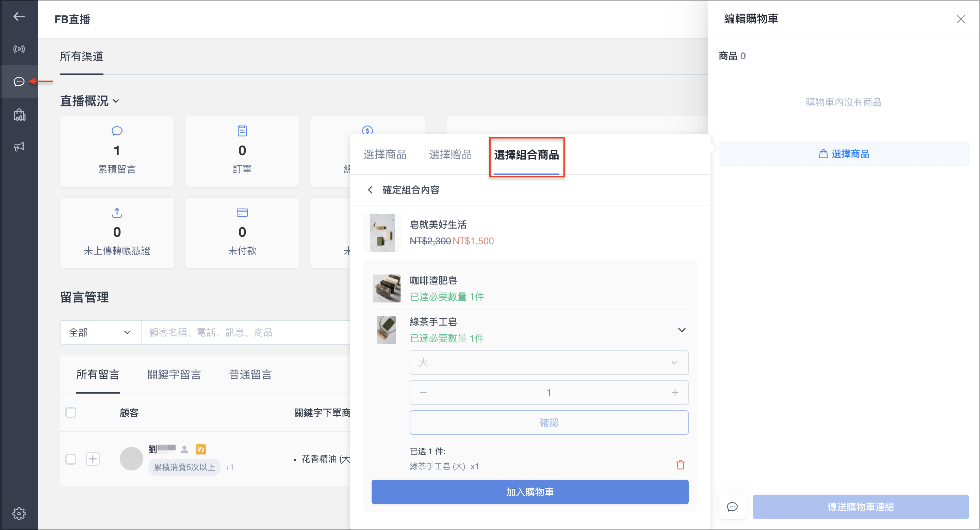This screenshot has width=980, height=530.
Task: Toggle the select-all checkbox in 顧客 header
Action: point(71,413)
